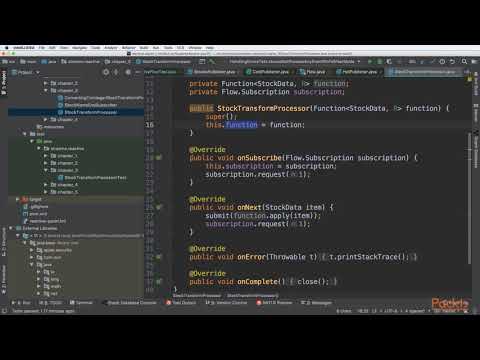
Task: Click the 4 spaces indent setting
Action: tap(415, 311)
